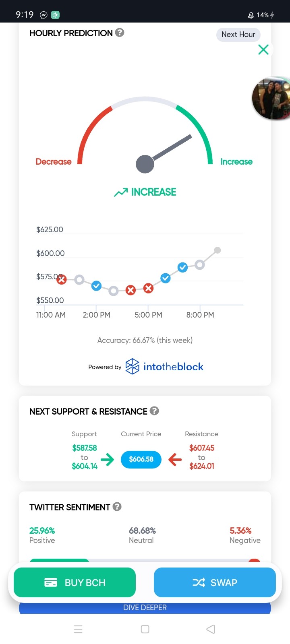Tap blue checkmark point near 8:00 PM
This screenshot has width=290, height=644.
tap(182, 267)
